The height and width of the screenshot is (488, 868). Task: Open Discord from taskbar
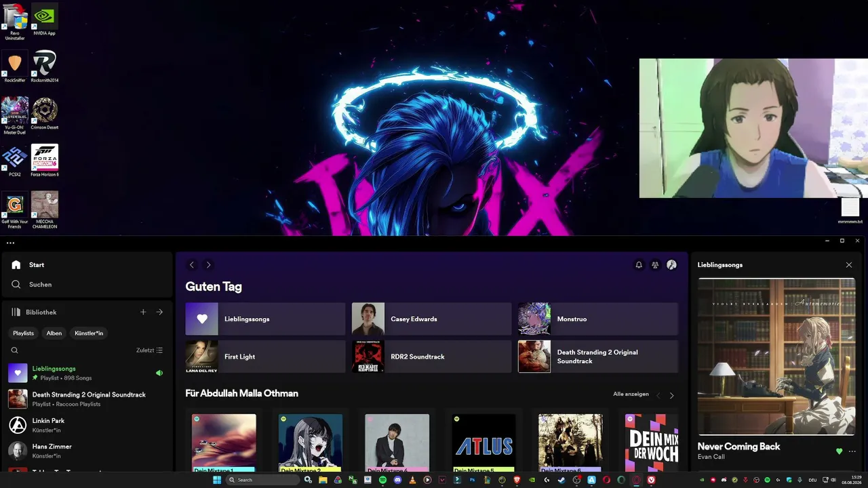tap(397, 480)
